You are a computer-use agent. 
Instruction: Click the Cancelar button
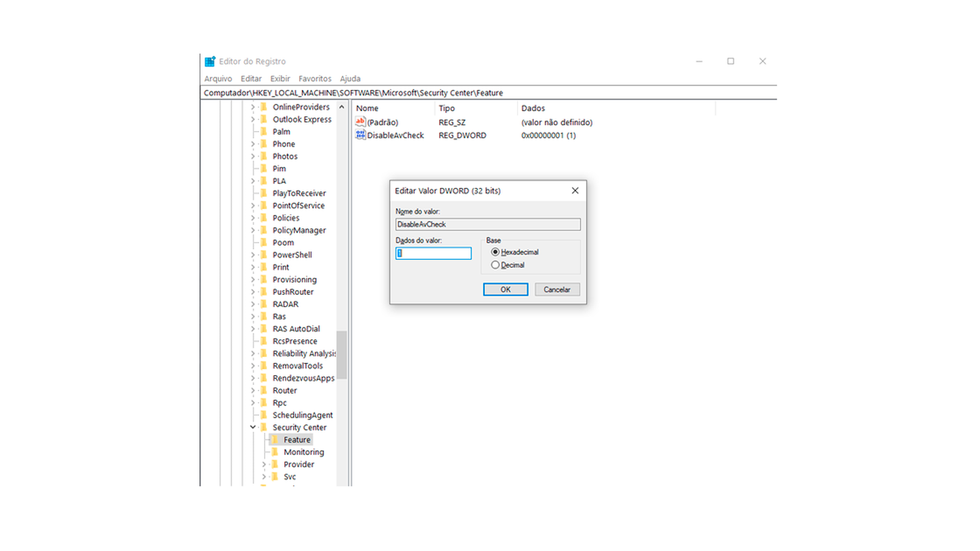(557, 289)
